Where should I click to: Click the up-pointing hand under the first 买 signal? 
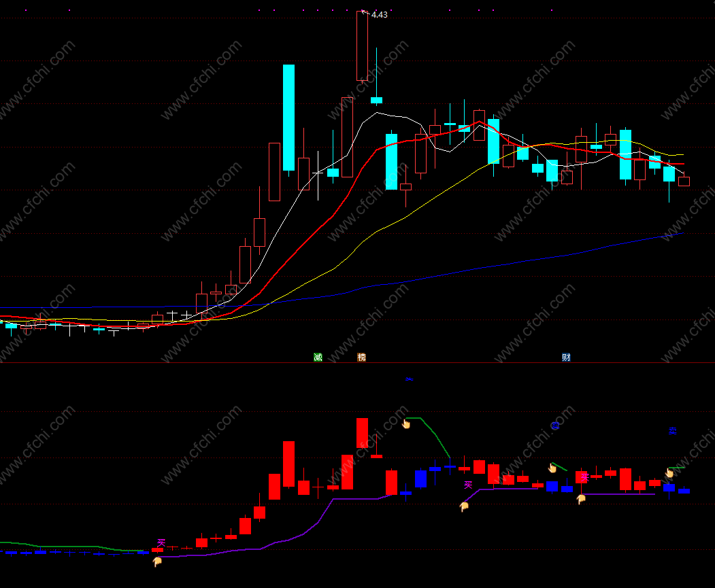tap(157, 562)
